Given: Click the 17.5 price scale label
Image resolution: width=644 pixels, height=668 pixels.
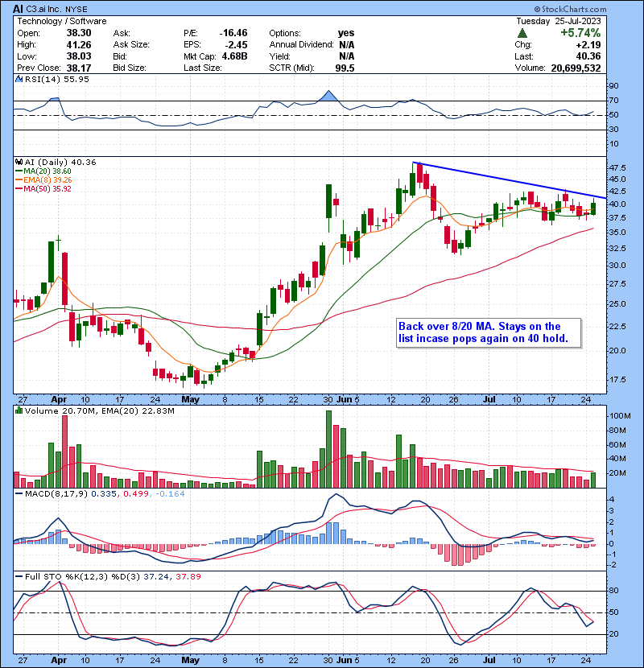Looking at the screenshot, I should click(x=617, y=380).
